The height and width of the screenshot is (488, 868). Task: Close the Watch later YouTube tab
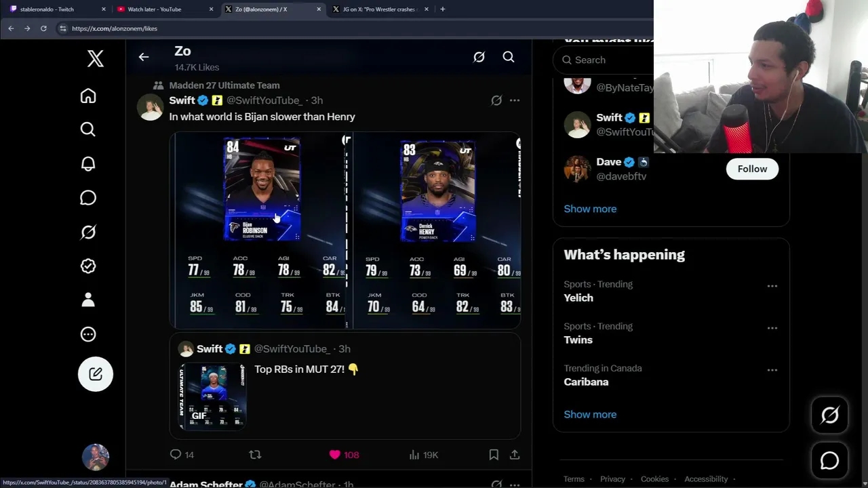pos(211,9)
